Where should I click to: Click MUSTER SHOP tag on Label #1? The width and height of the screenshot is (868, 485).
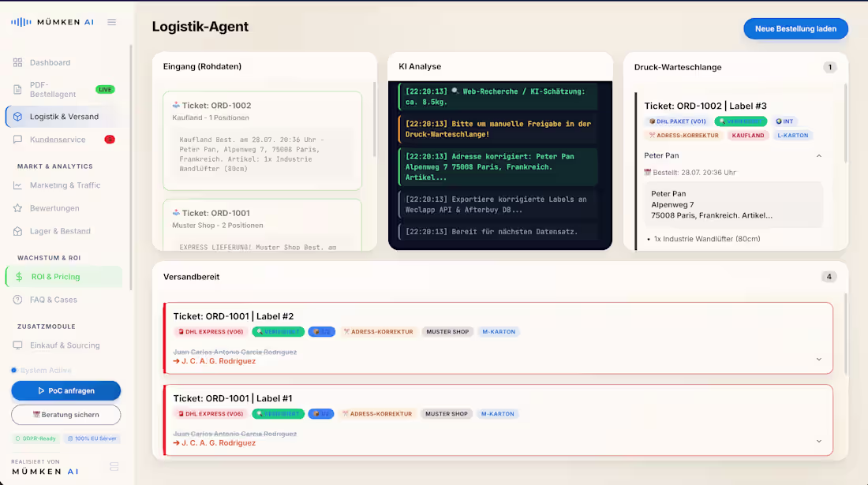[446, 414]
